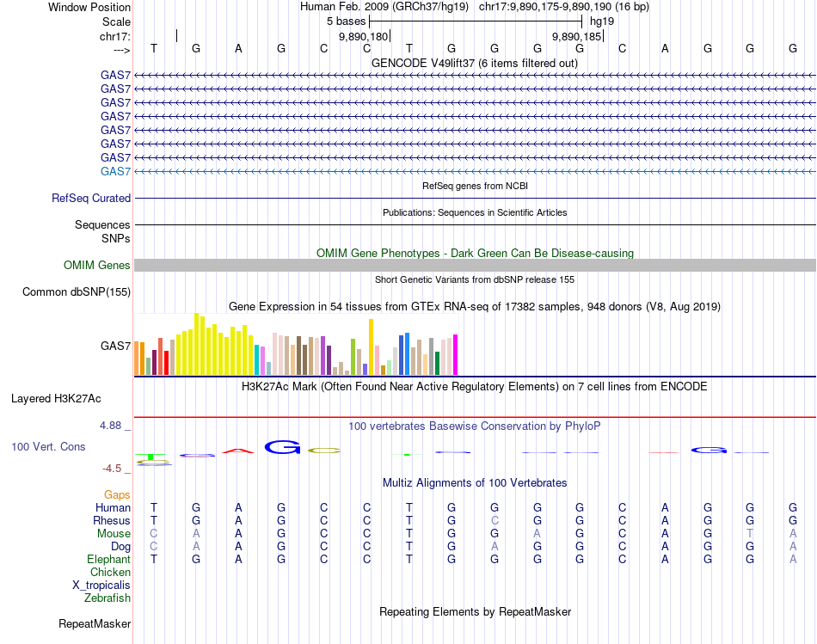The width and height of the screenshot is (817, 644).
Task: Click the Publications Sequences track title
Action: 474,212
